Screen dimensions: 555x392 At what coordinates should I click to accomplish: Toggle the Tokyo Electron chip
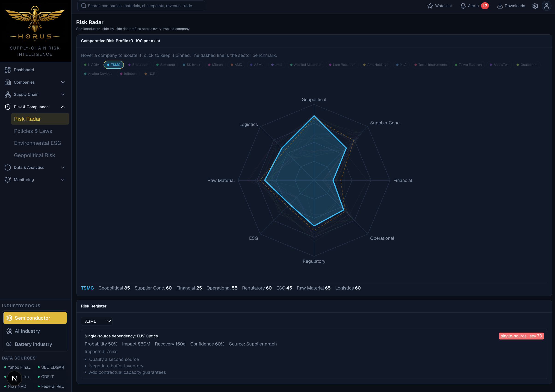coord(469,65)
